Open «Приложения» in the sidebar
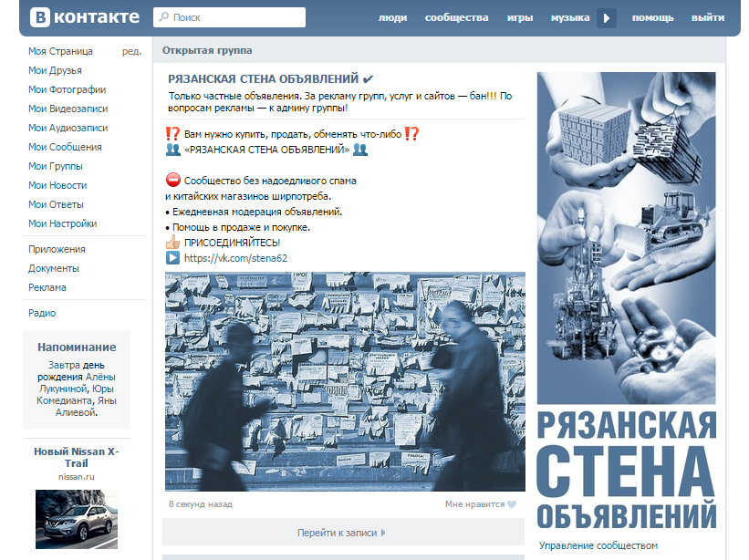 point(57,249)
